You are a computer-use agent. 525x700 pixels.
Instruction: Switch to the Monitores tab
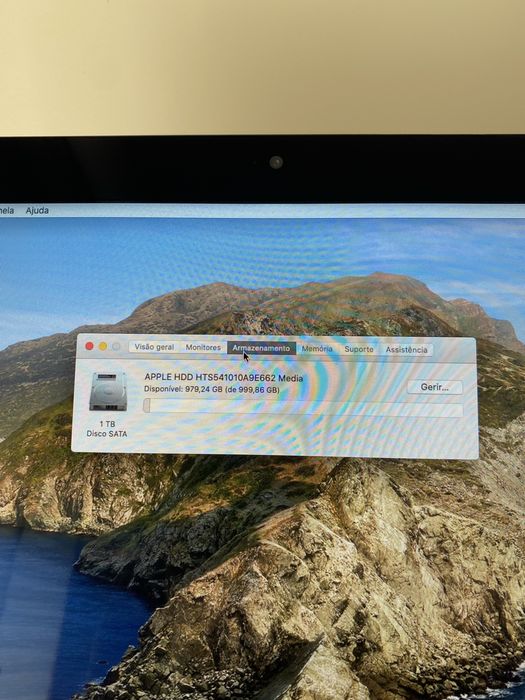click(x=203, y=347)
